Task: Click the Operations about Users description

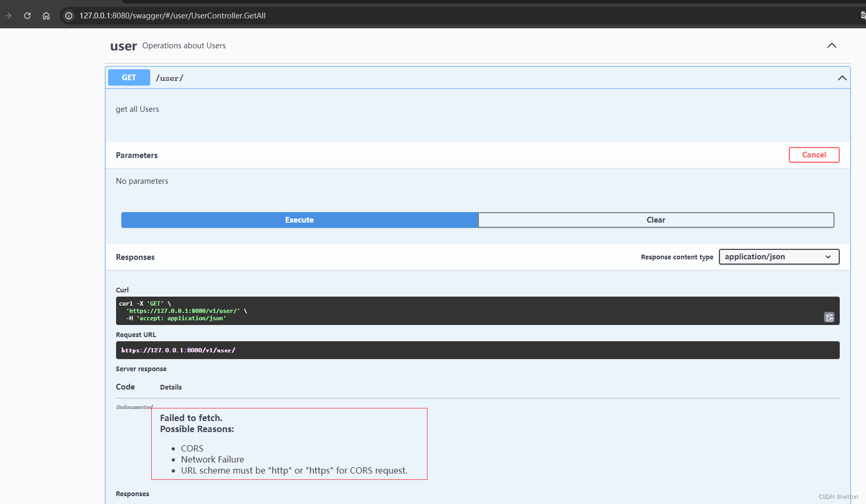Action: pyautogui.click(x=184, y=46)
